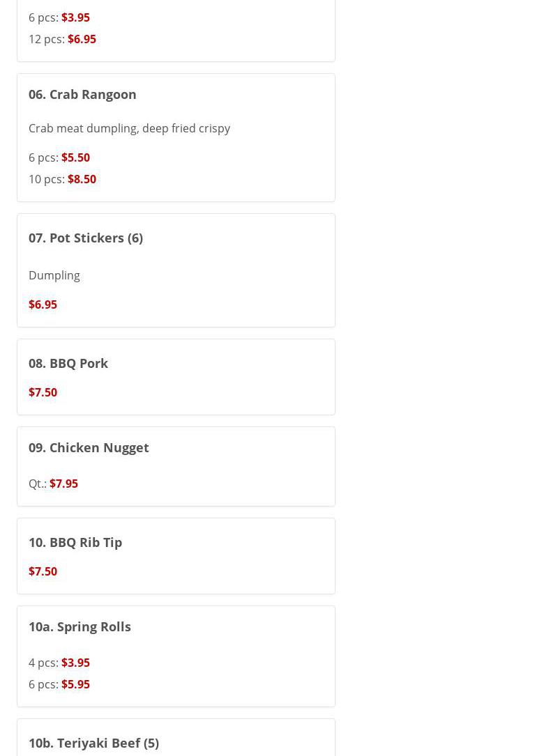Screen dimensions: 537x756
Task: Open the 09. Chicken Nugget item
Action: pyautogui.click(x=89, y=447)
